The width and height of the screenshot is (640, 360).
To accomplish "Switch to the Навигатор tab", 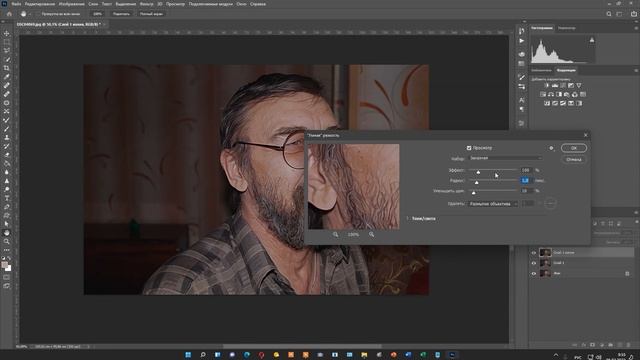I will [567, 28].
